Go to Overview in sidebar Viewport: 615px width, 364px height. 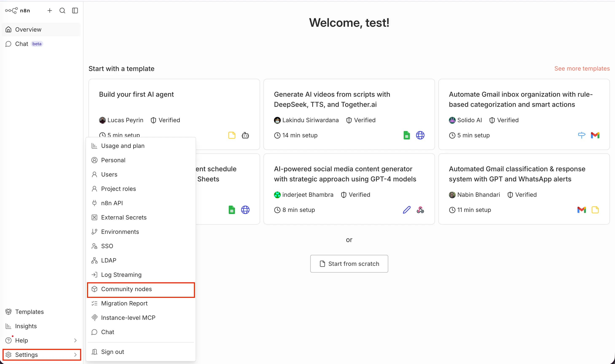pyautogui.click(x=41, y=29)
